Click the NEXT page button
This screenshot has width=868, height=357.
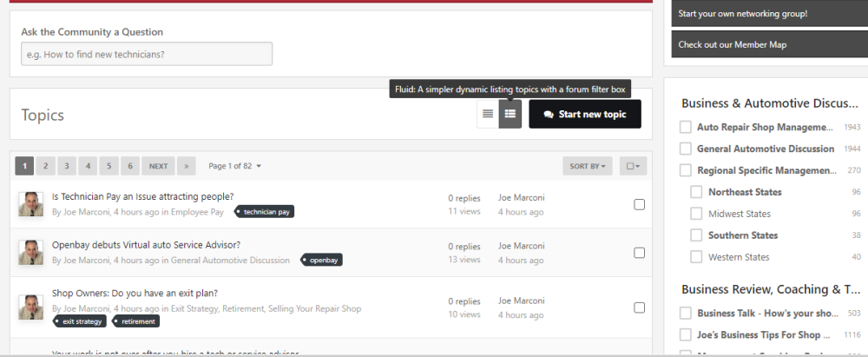tap(158, 166)
